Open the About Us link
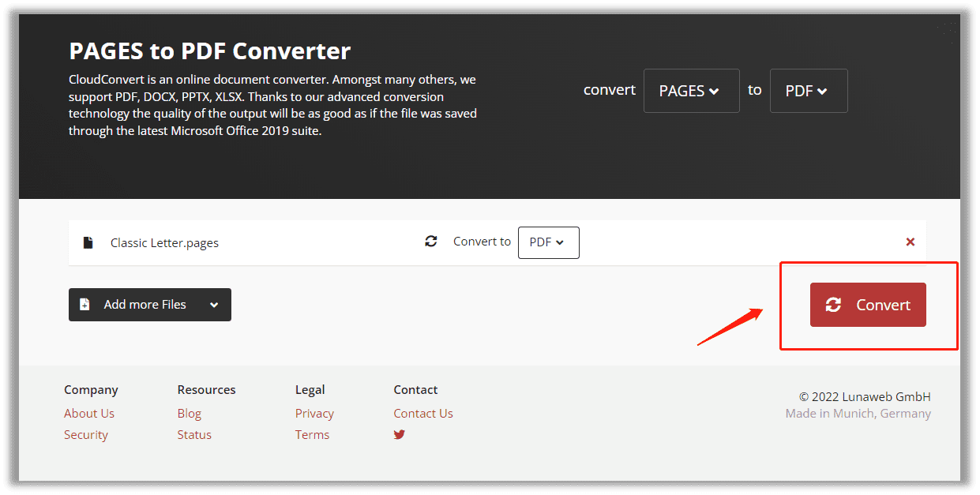 click(x=89, y=413)
